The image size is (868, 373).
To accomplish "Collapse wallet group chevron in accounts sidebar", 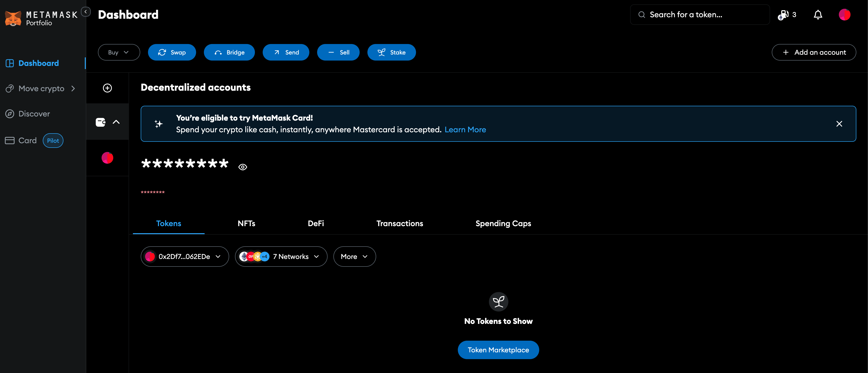I will click(116, 122).
